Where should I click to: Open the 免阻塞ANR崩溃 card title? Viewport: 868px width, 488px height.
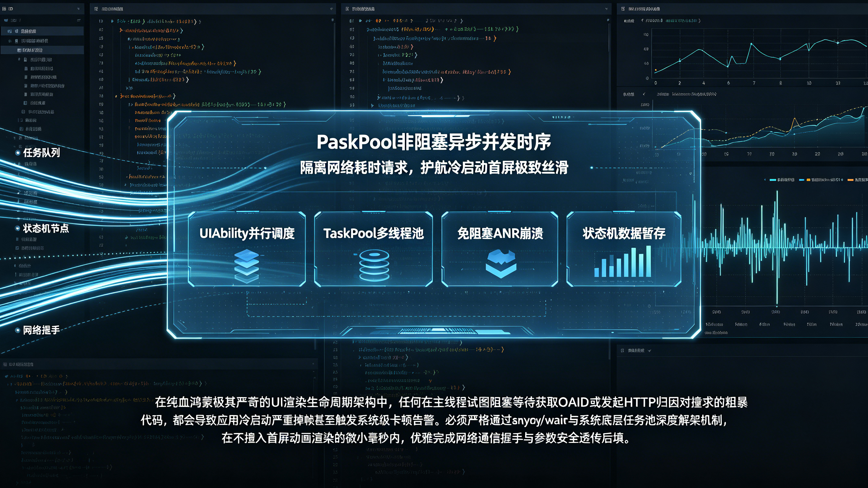pyautogui.click(x=500, y=233)
